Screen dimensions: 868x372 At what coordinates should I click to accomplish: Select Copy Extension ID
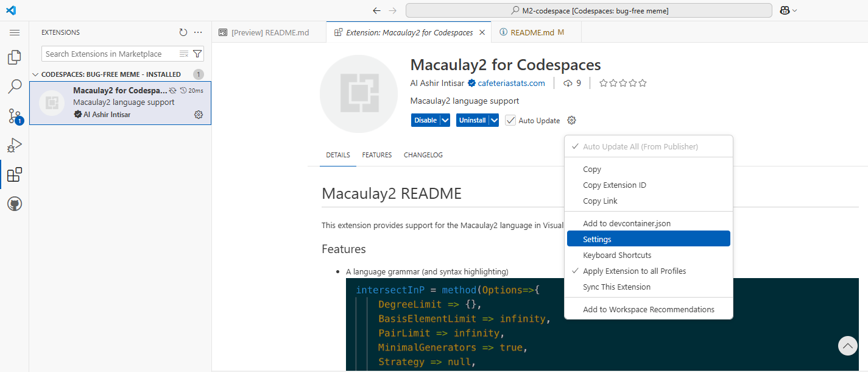649,185
